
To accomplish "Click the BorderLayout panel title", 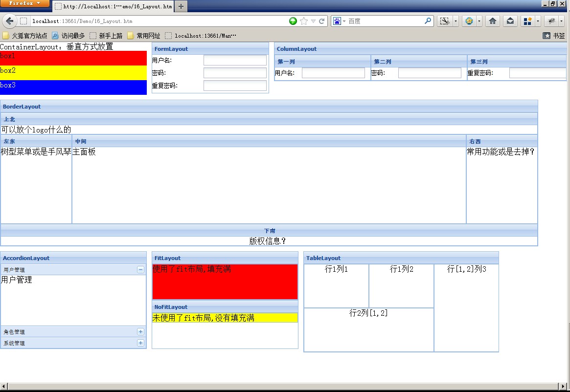I will 22,107.
